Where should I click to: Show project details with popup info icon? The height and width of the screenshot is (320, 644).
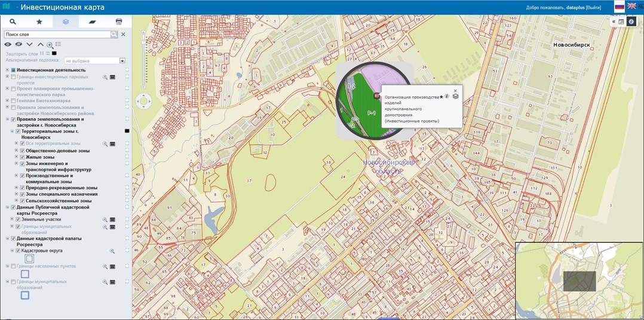[446, 96]
